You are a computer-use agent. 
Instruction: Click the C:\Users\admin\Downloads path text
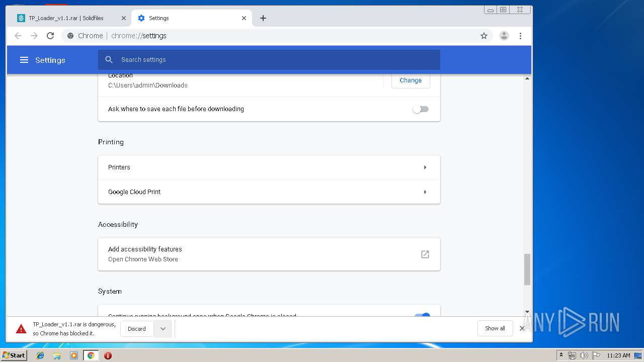point(148,85)
